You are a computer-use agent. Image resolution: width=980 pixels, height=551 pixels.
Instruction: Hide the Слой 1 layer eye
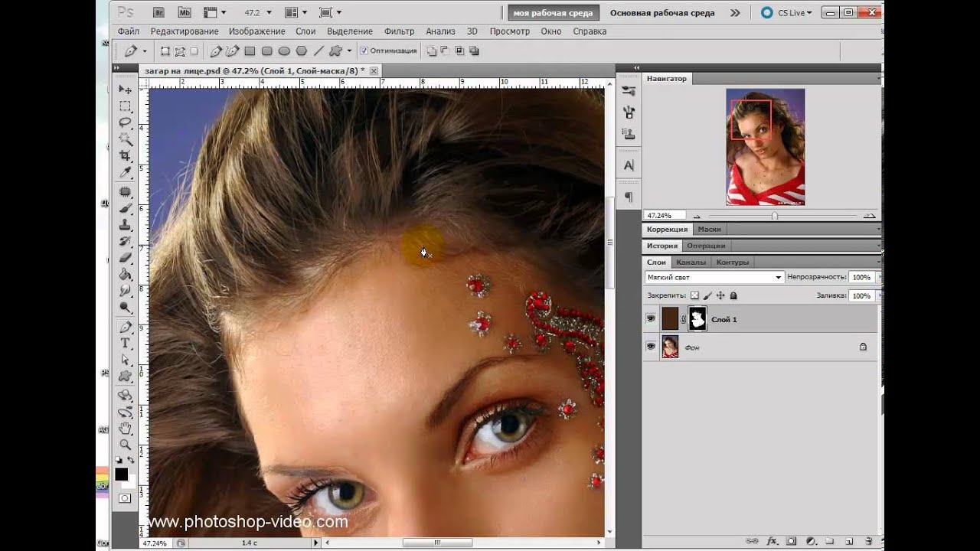651,319
